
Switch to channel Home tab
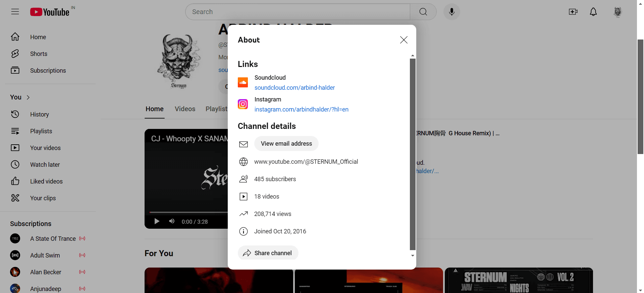(x=155, y=109)
